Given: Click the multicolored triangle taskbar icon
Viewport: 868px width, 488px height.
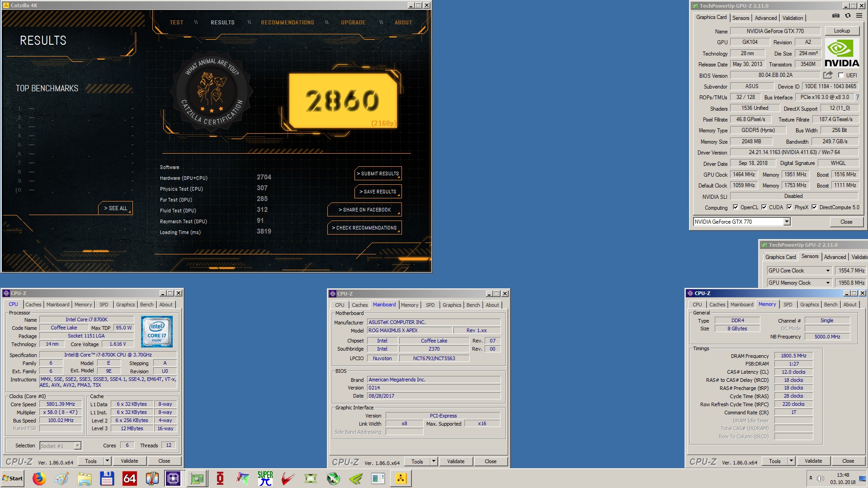Looking at the screenshot, I should 243,479.
